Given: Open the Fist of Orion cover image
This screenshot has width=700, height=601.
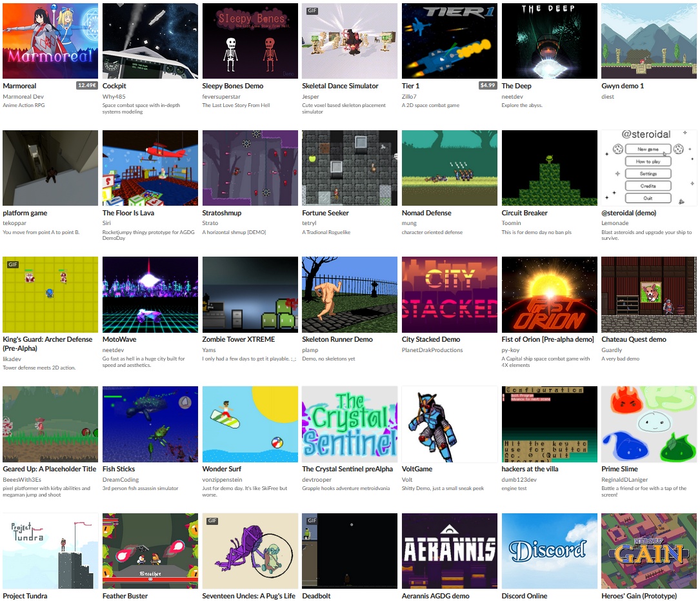Looking at the screenshot, I should coord(550,295).
